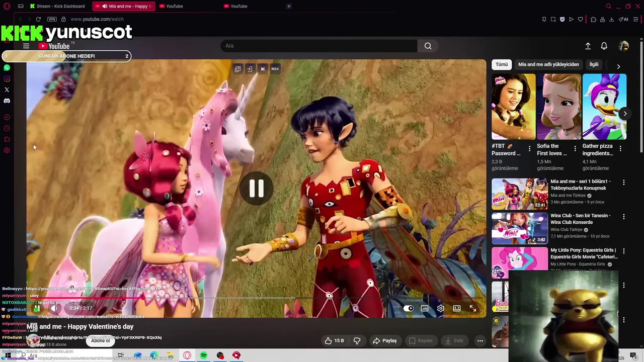This screenshot has width=644, height=362.
Task: Open the browser downloads icon
Action: (x=611, y=19)
